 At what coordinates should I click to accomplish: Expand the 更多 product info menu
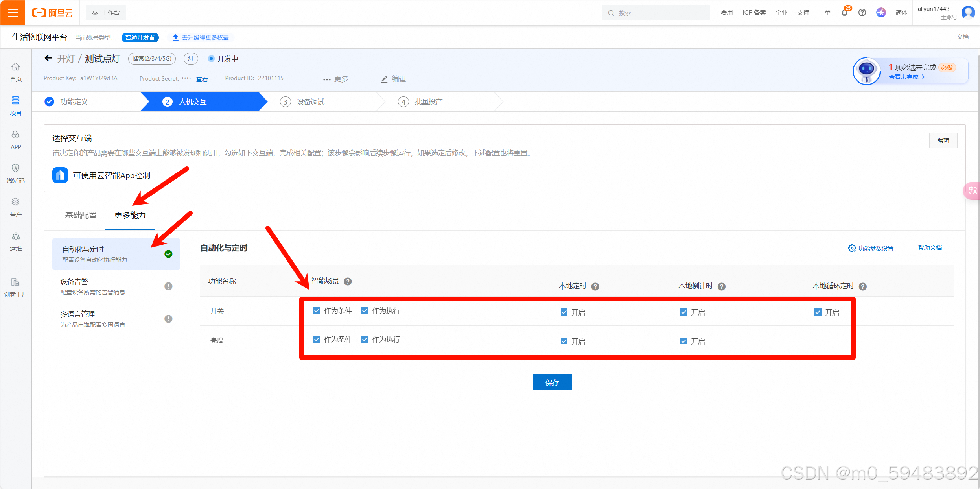(x=335, y=79)
